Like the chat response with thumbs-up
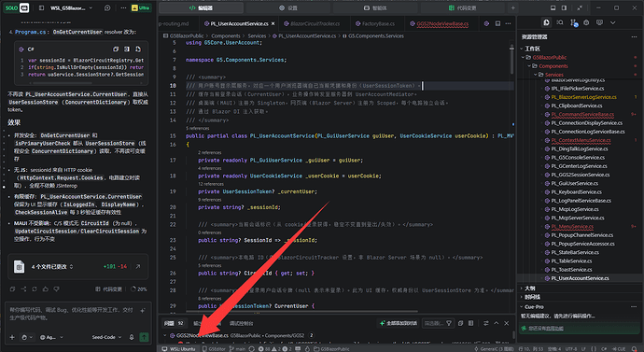Viewport: 644px width, 352px height. 45,289
